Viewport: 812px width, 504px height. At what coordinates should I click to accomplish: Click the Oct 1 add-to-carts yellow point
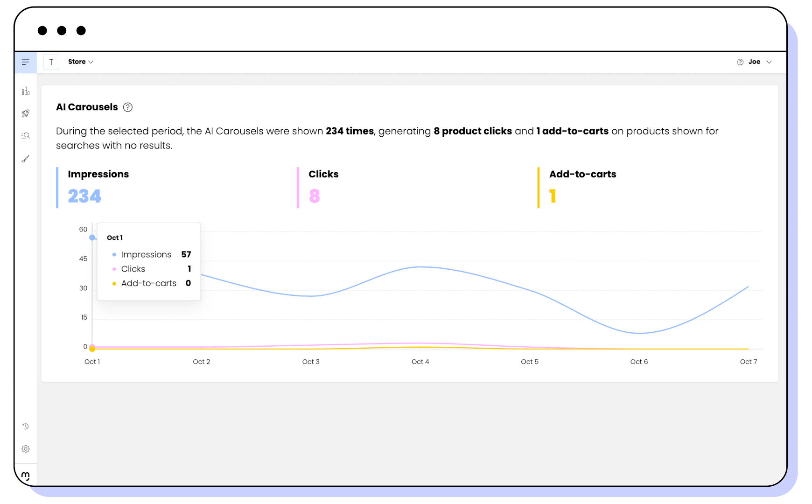pyautogui.click(x=92, y=349)
